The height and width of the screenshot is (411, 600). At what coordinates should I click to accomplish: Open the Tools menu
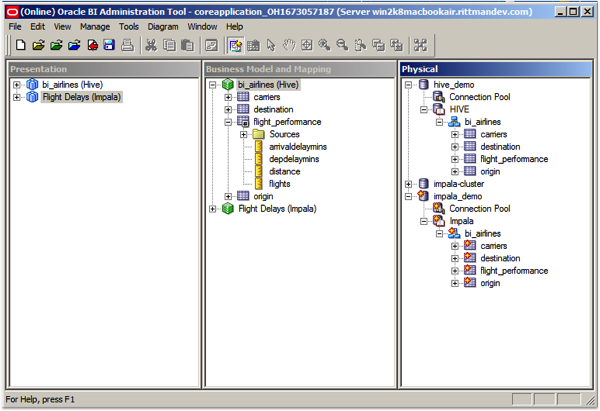(129, 27)
